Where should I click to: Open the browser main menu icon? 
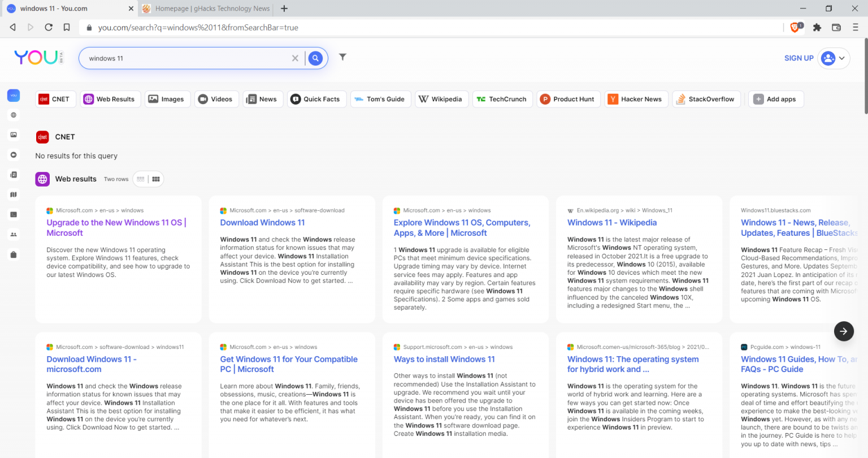click(x=856, y=27)
